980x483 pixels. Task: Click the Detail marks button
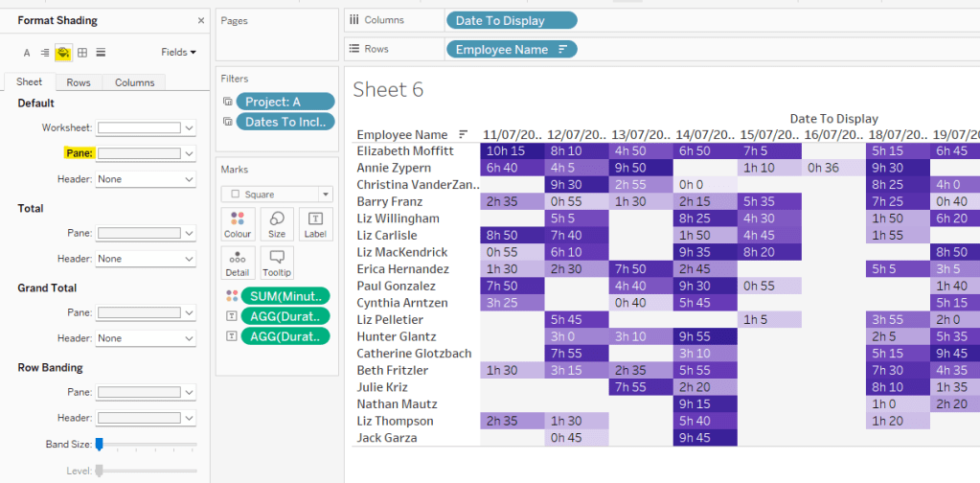point(237,263)
